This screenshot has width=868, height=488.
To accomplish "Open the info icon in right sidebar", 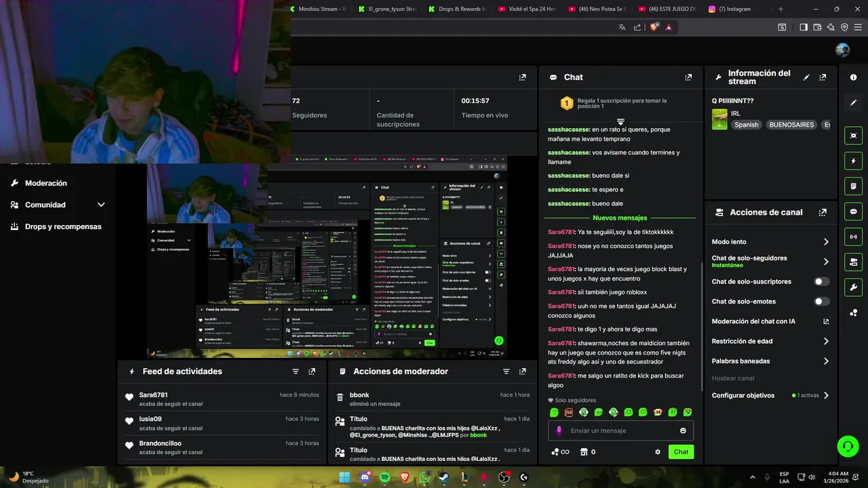I will coord(853,77).
